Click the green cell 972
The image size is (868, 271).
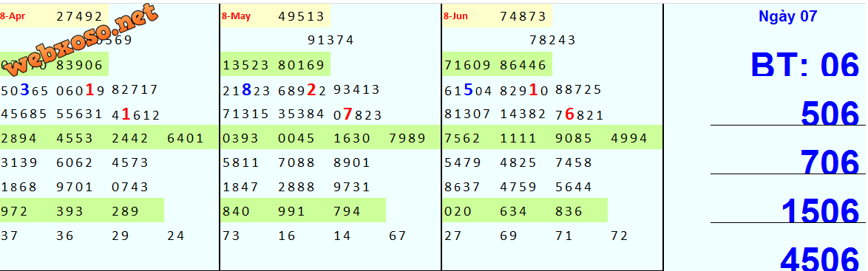[x=14, y=211]
